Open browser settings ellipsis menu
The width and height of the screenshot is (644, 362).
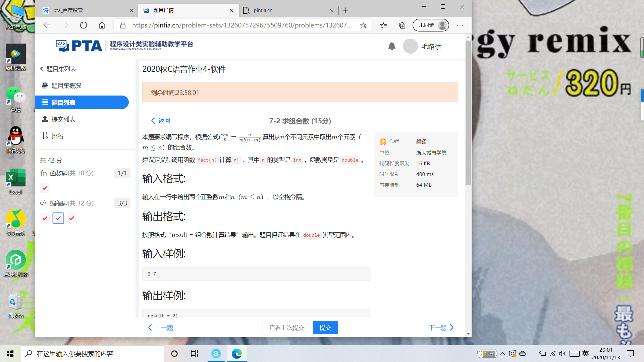(460, 25)
